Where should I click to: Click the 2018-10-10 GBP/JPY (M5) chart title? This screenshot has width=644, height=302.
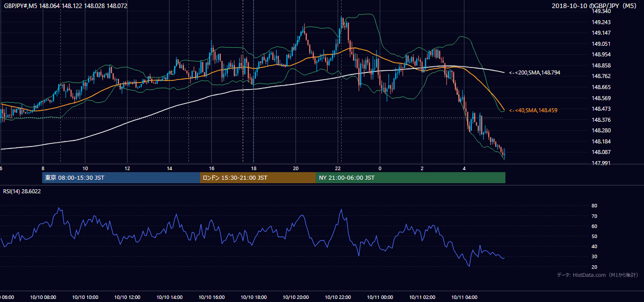[595, 6]
